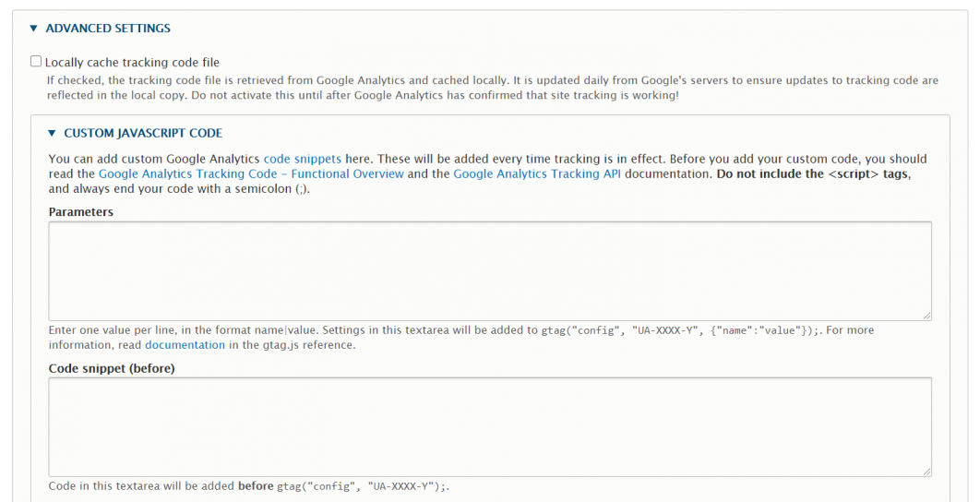
Task: Open Google Analytics Tracking Code – Functional Overview link
Action: click(251, 173)
